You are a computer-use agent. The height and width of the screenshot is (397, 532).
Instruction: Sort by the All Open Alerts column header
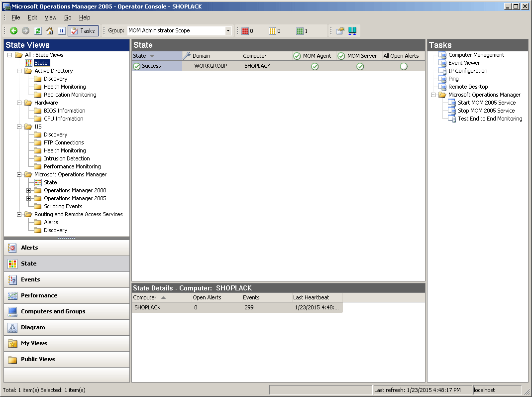click(x=404, y=56)
